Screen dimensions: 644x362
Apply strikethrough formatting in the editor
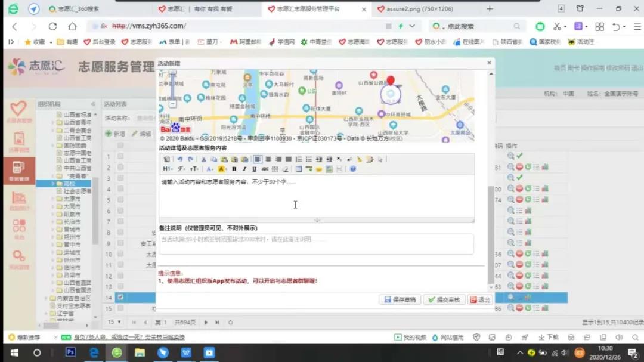pos(265,169)
